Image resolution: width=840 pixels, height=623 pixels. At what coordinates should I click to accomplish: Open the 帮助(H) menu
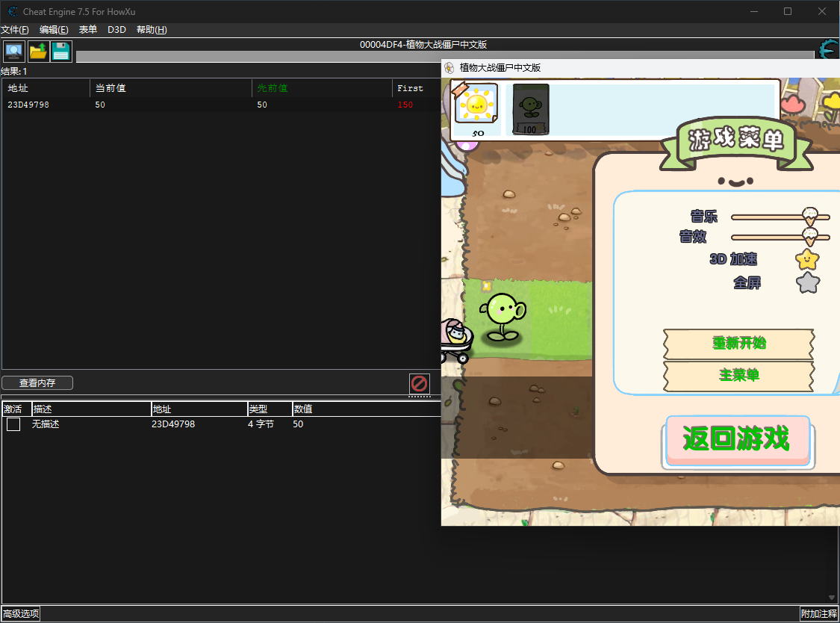[152, 30]
